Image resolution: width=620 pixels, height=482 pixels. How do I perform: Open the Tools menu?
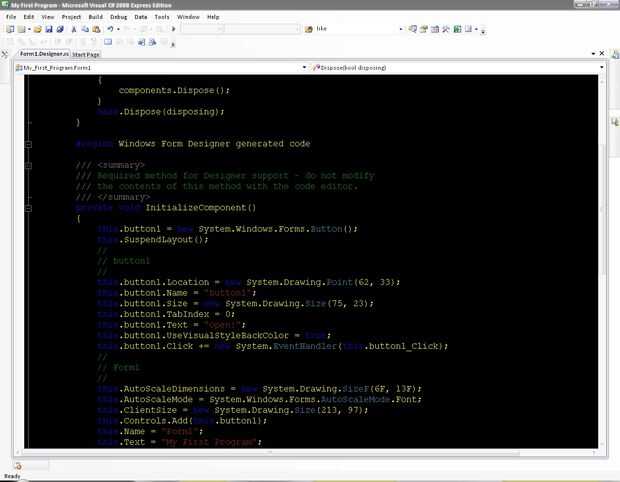(x=162, y=17)
